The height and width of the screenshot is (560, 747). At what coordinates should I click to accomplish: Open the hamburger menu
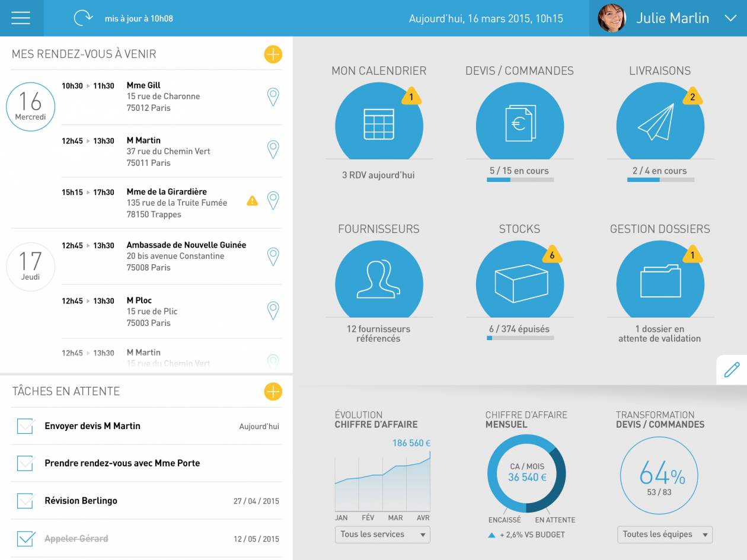21,18
